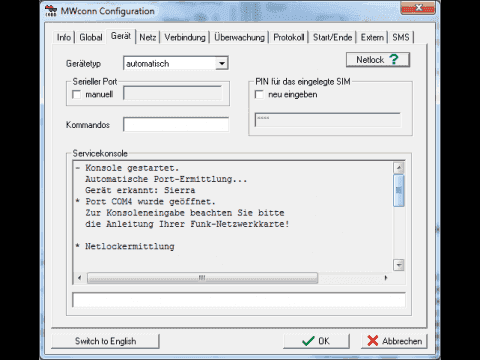The height and width of the screenshot is (360, 480).
Task: Switch to the Extern tab
Action: [x=372, y=37]
